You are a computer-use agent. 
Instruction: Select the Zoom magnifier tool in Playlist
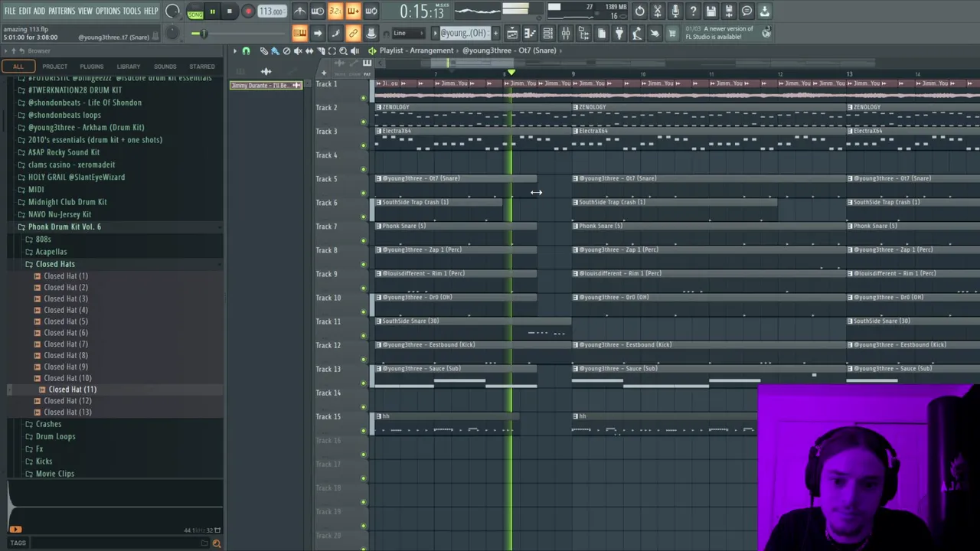click(x=343, y=51)
